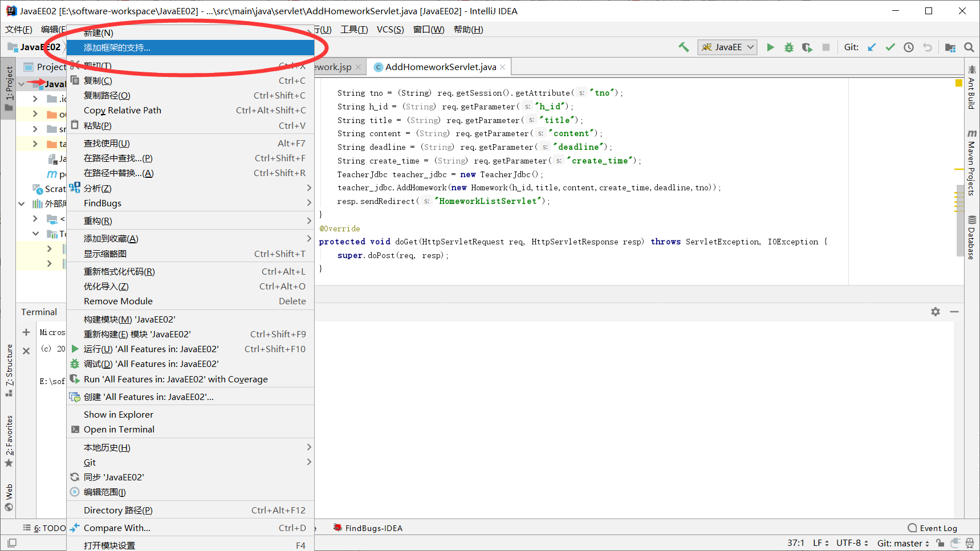
Task: Expand the 添加到收藏(A) submenu
Action: click(190, 238)
